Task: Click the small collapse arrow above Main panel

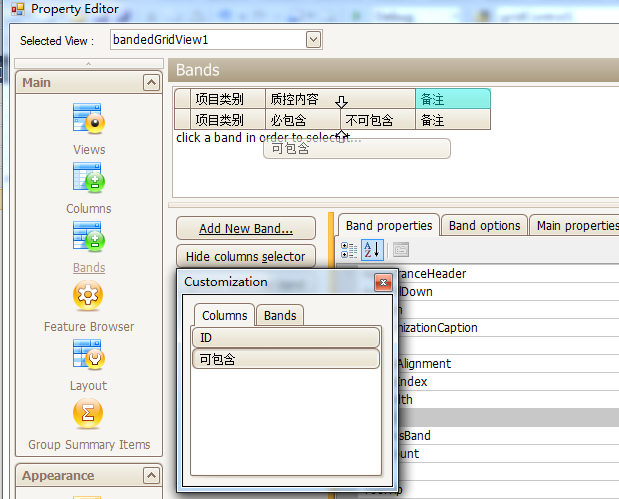Action: [89, 63]
